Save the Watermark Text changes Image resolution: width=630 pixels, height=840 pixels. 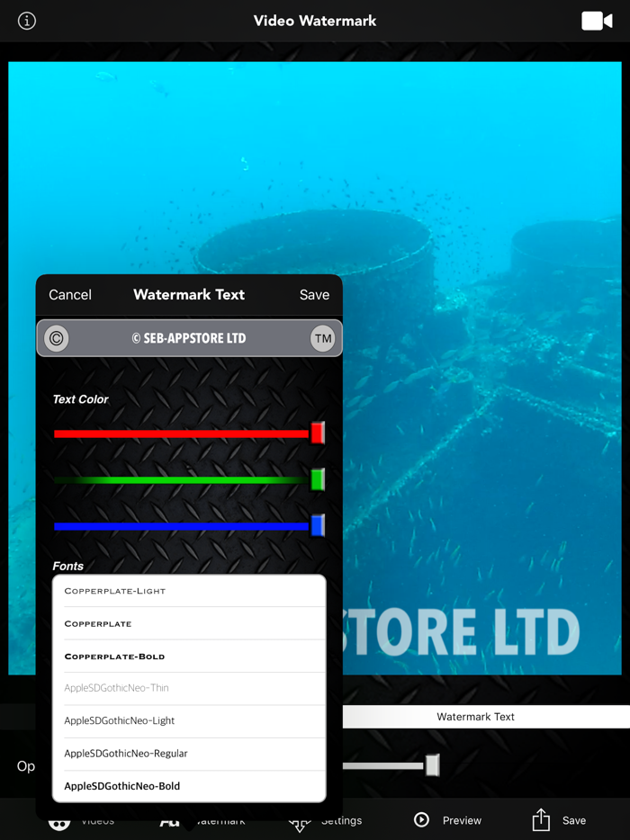[x=314, y=295]
